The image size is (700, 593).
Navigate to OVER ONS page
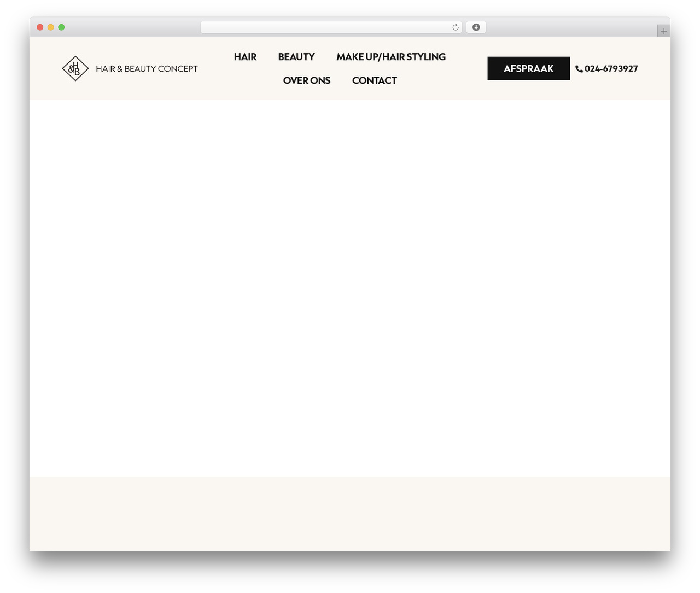[307, 80]
